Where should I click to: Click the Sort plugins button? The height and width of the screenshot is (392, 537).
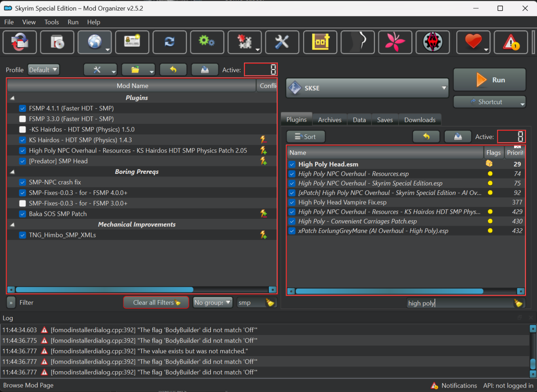click(306, 136)
